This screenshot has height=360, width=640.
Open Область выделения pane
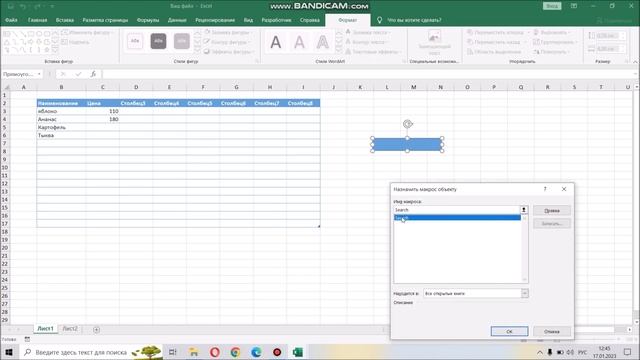click(495, 52)
